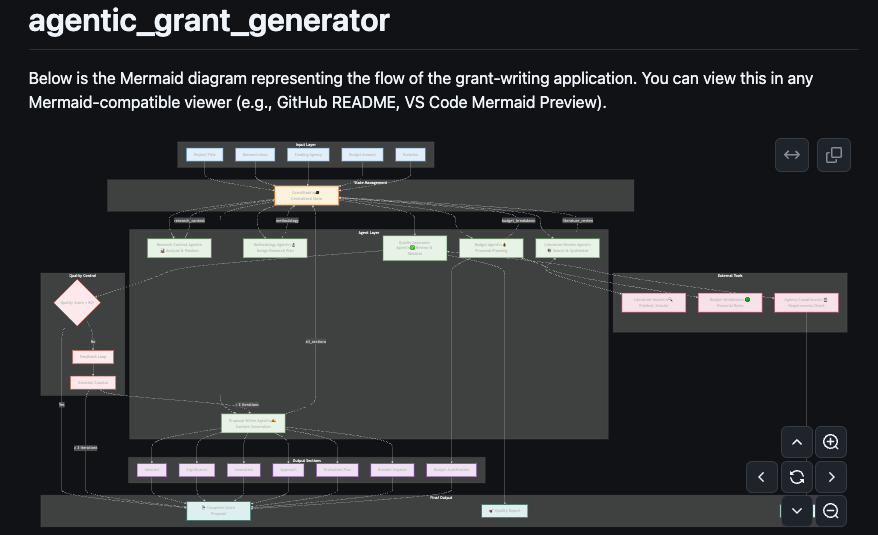Viewport: 878px width, 535px height.
Task: Click the Significance output section node
Action: tap(197, 470)
